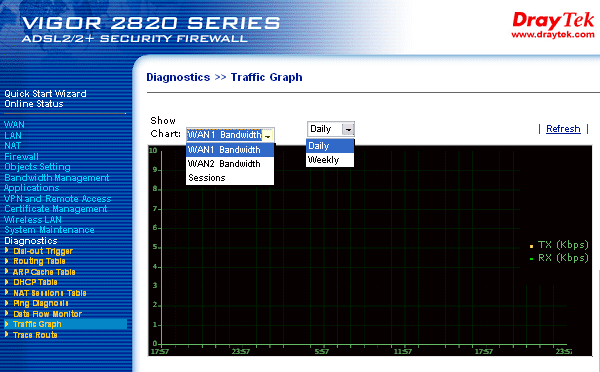Click the Refresh link
The image size is (600, 372).
[563, 129]
